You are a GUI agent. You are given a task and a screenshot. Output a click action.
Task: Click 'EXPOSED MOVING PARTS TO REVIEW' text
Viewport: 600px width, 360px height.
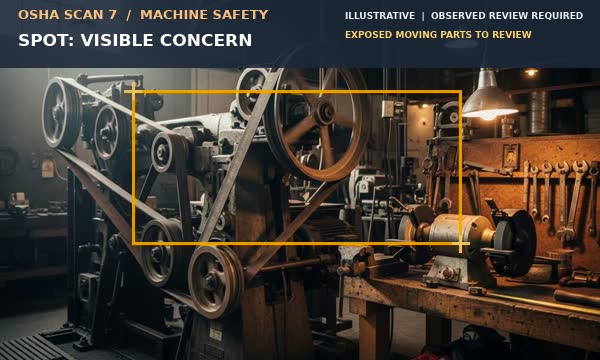(438, 35)
